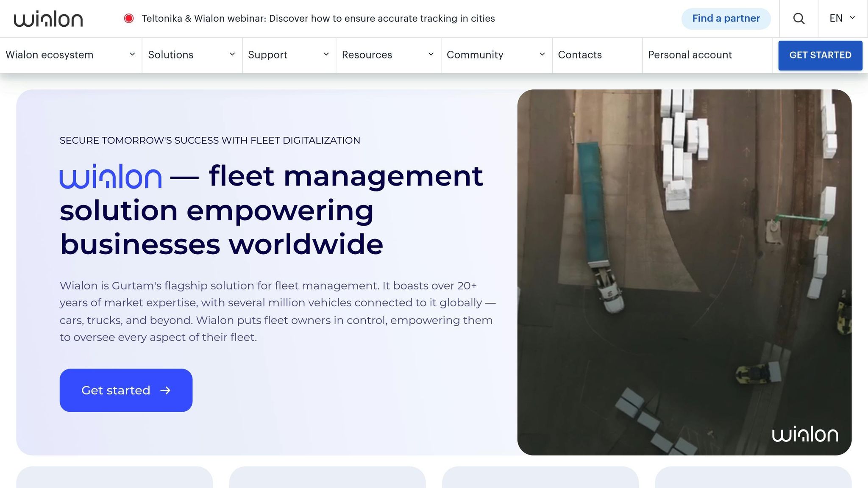Screen dimensions: 868x488
Task: Expand the Resources menu chevron
Action: coord(431,54)
